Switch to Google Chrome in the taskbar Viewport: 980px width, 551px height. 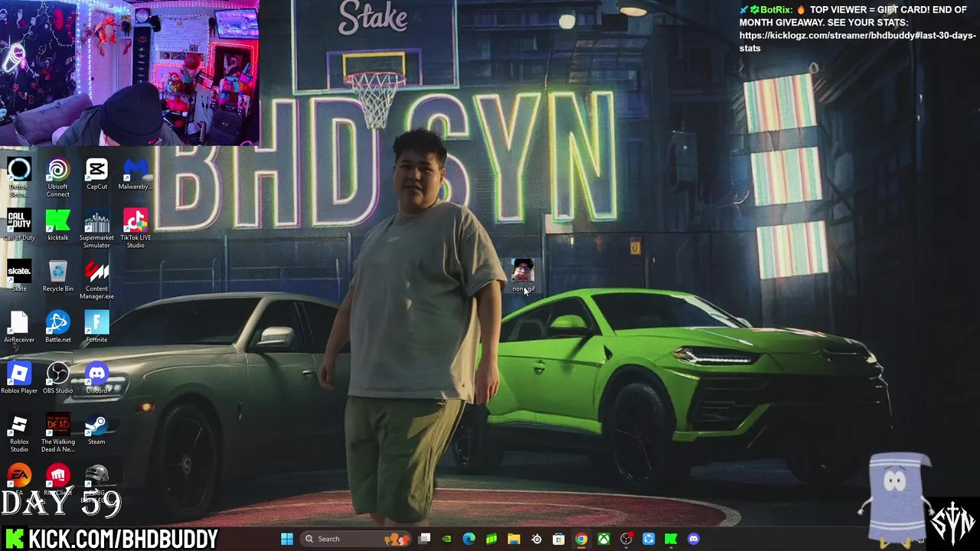pyautogui.click(x=581, y=539)
